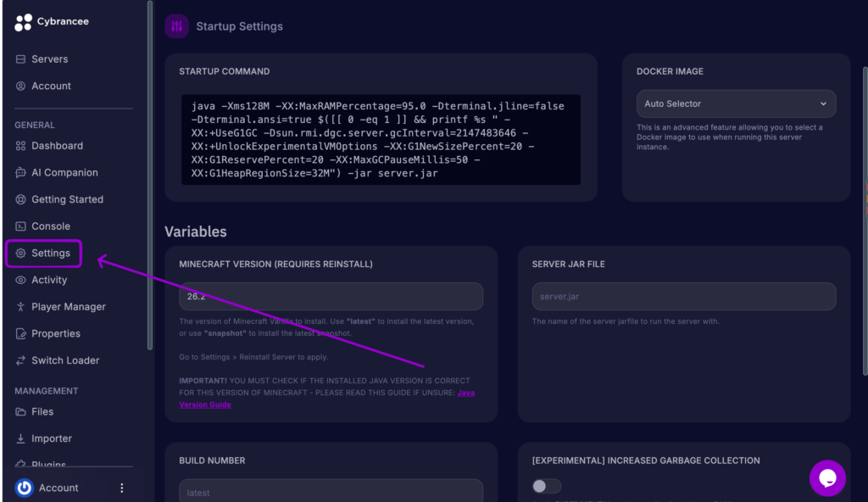Open the Activity label in sidebar

(49, 280)
